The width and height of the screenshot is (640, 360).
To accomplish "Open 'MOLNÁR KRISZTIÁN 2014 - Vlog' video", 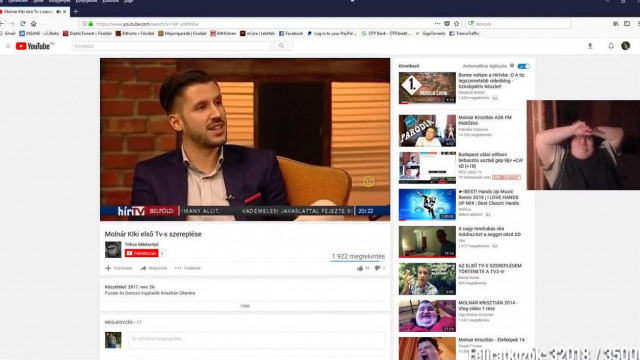I will tap(487, 306).
